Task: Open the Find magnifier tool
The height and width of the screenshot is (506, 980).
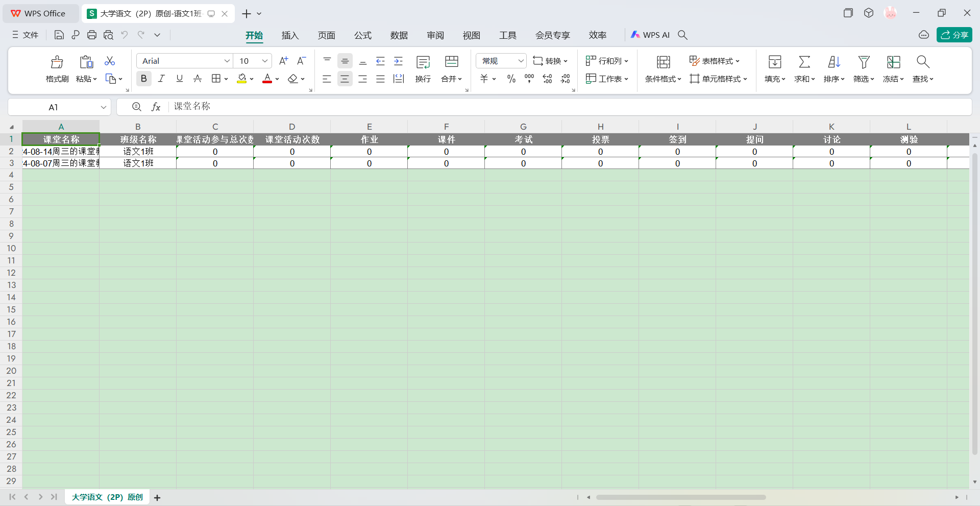Action: pos(922,62)
